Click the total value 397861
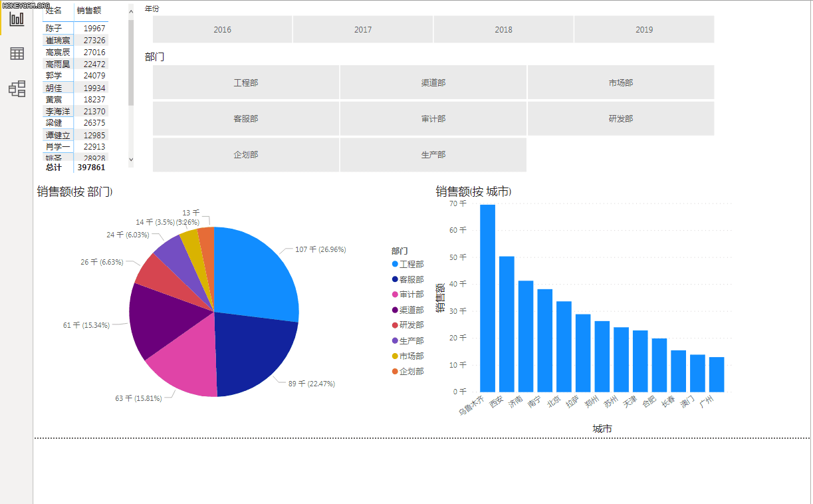 click(x=91, y=168)
